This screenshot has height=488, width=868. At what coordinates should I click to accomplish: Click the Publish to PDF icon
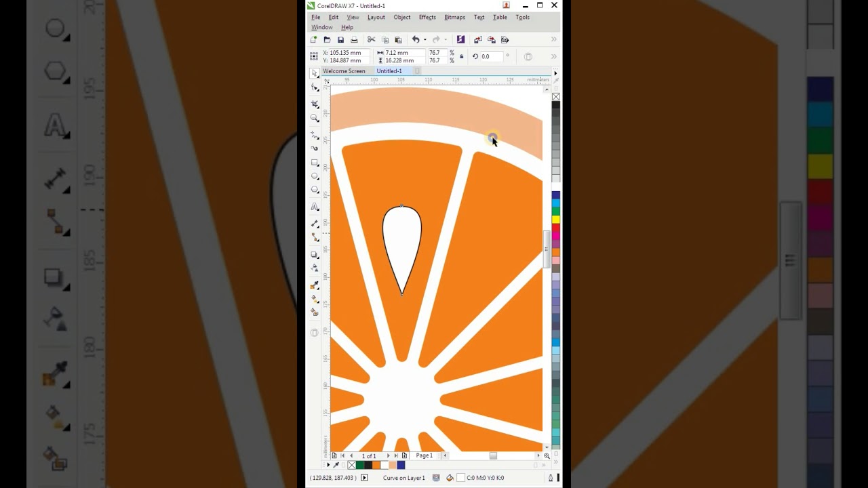coord(505,40)
